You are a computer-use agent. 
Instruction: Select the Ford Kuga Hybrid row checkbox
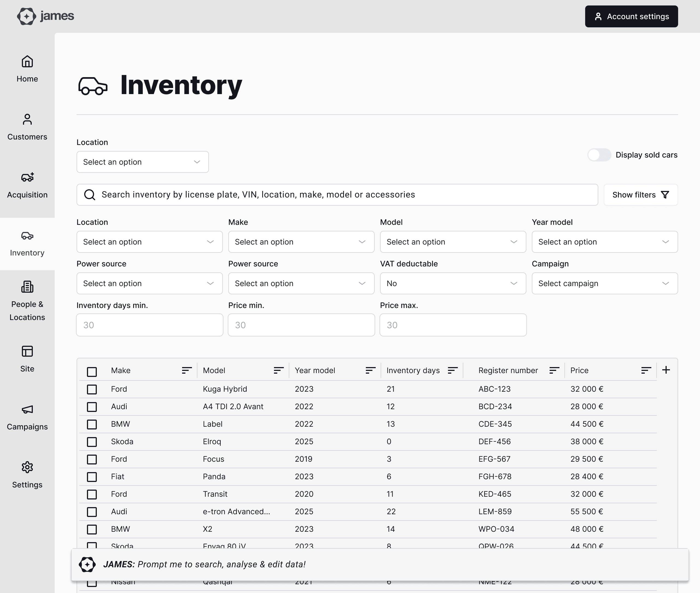point(92,389)
